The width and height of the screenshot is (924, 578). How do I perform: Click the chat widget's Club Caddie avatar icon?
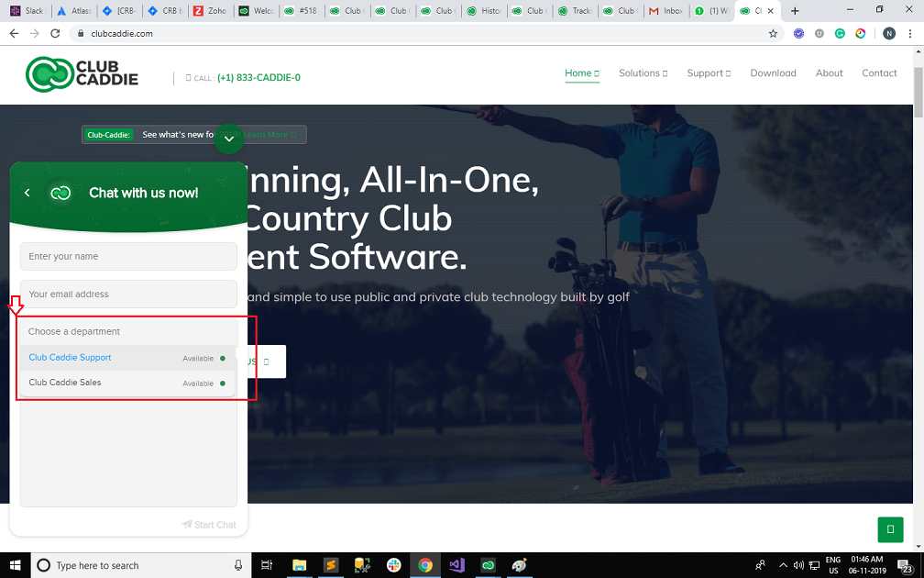60,193
